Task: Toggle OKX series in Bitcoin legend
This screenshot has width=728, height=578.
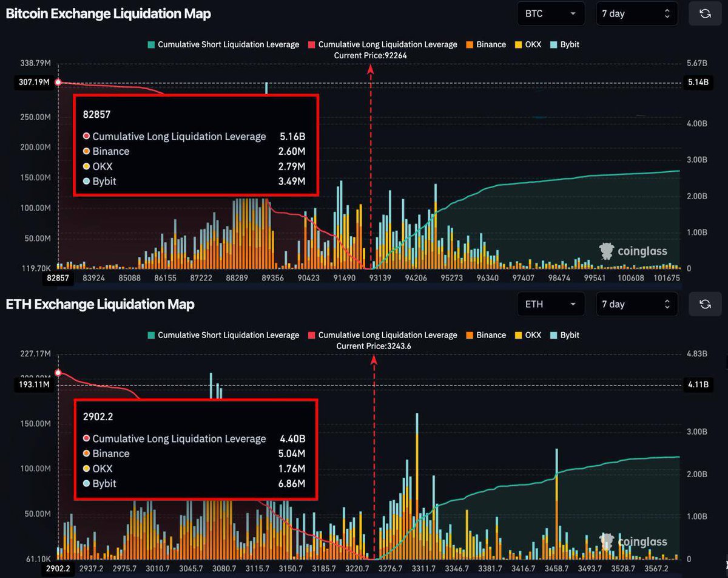Action: click(x=528, y=44)
